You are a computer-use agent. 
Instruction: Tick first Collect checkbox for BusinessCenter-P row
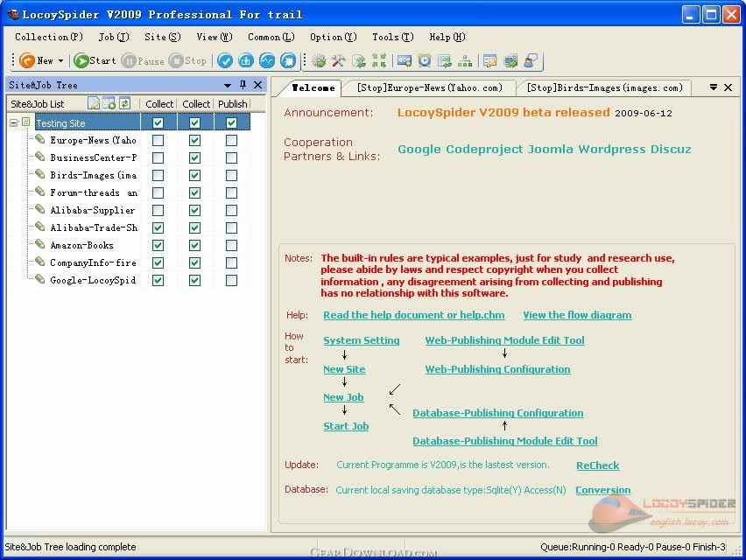pyautogui.click(x=158, y=157)
